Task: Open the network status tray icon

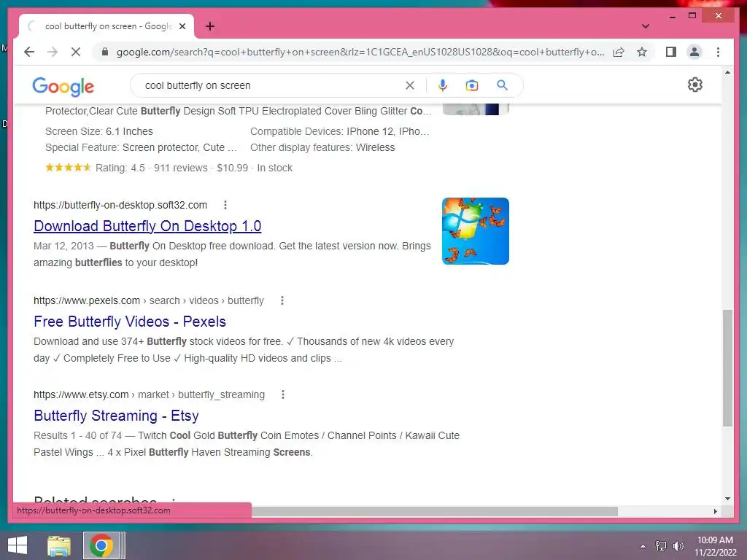Action: point(661,546)
